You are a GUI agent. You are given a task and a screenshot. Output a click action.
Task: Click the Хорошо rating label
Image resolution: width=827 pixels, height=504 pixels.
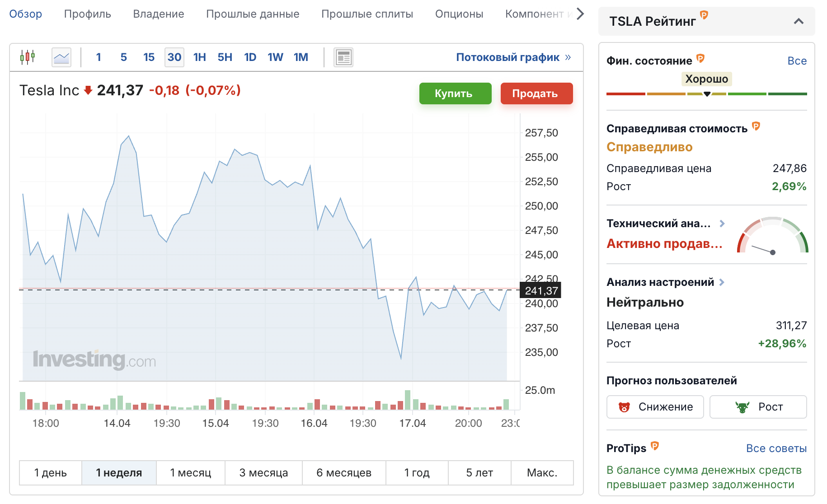point(707,79)
